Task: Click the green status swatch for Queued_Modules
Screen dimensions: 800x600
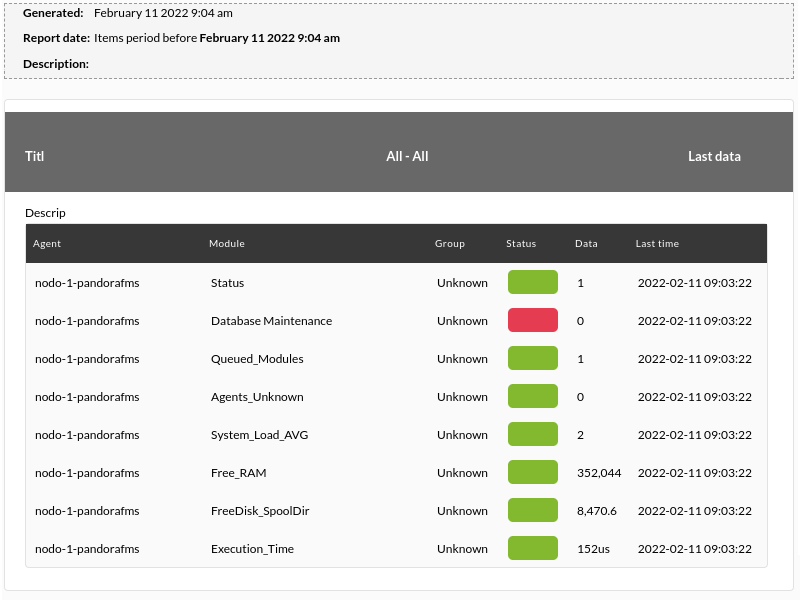Action: pyautogui.click(x=533, y=358)
